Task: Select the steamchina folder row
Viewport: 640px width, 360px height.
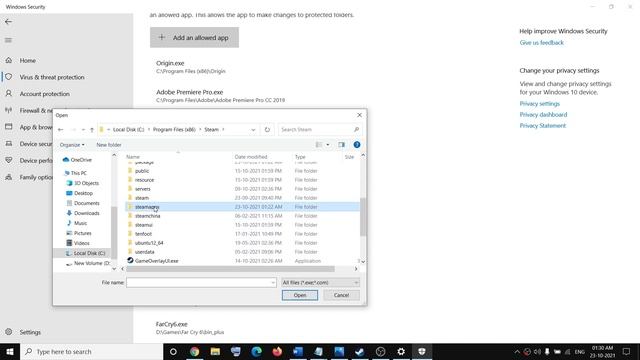Action: tap(242, 216)
